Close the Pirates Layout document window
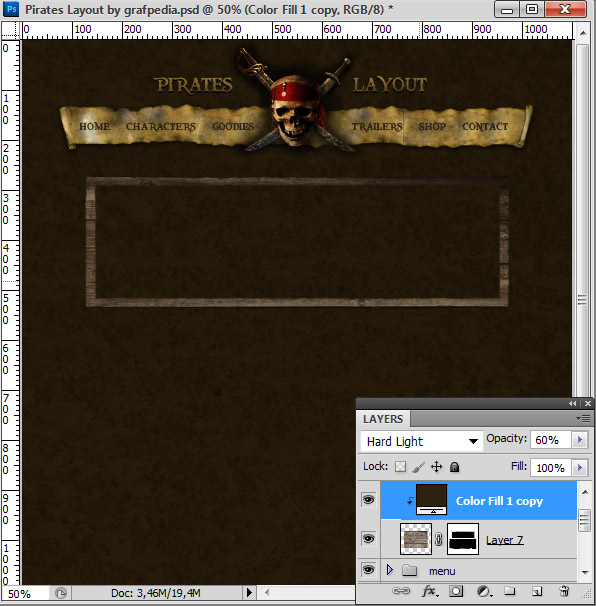The height and width of the screenshot is (606, 596). [x=565, y=9]
